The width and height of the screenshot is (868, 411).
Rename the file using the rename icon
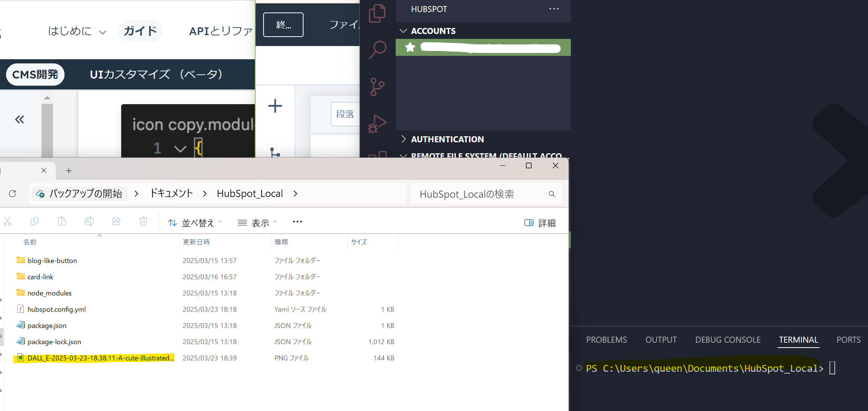[x=89, y=222]
